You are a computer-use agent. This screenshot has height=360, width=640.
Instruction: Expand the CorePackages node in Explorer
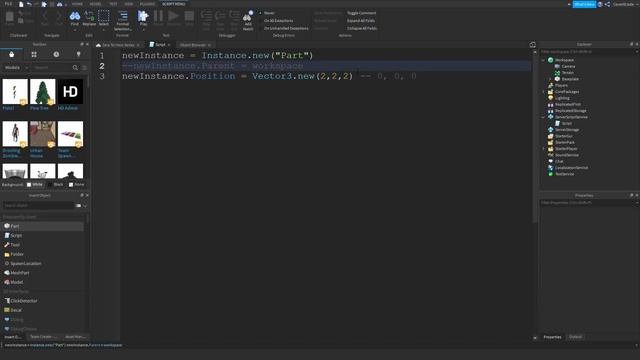543,92
